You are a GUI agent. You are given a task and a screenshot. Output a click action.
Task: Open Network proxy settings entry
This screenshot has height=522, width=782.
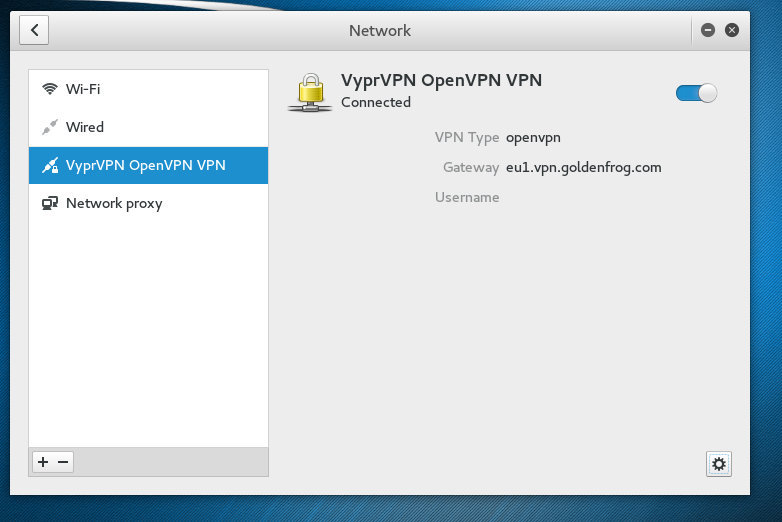coord(148,203)
